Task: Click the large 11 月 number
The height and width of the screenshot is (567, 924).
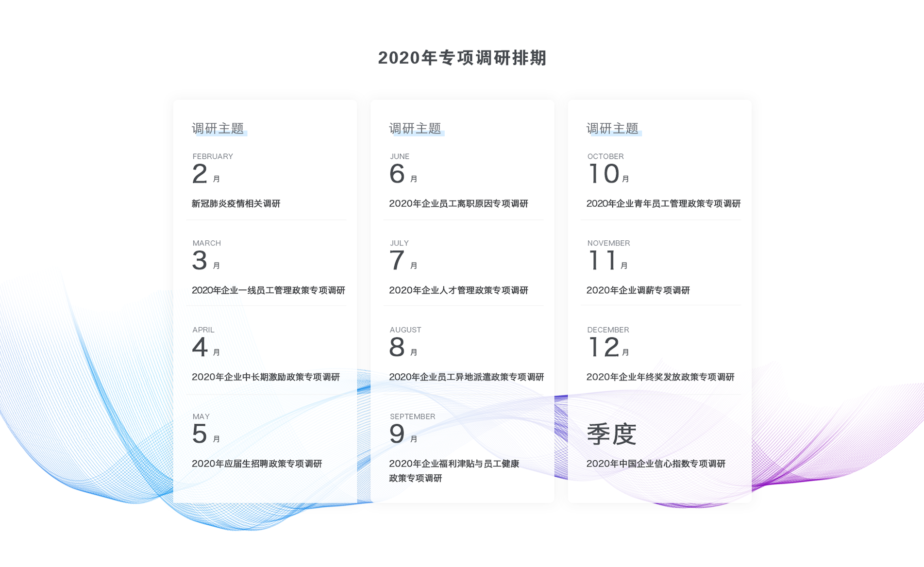Action: [x=608, y=261]
